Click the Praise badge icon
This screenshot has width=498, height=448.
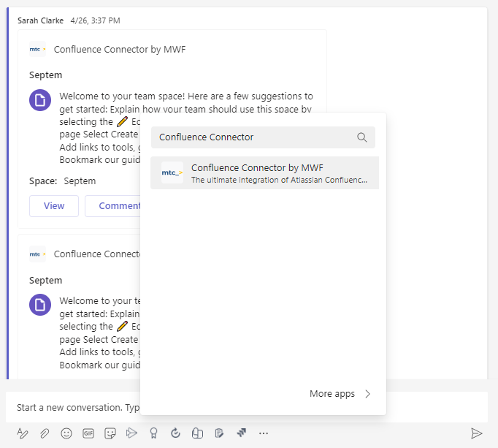pyautogui.click(x=153, y=433)
